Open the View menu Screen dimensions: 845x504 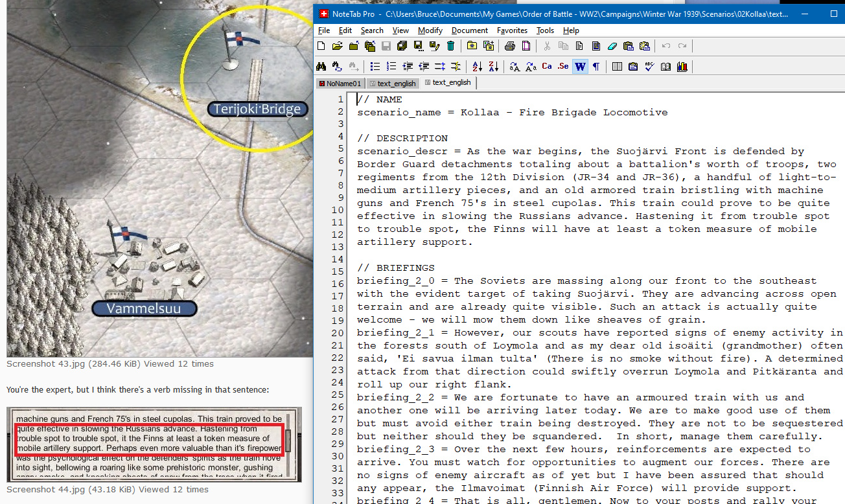400,30
